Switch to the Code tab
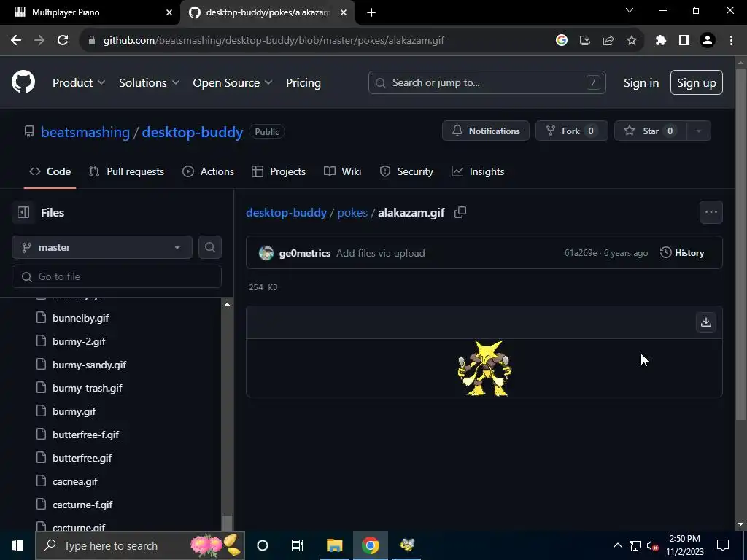 coord(50,171)
